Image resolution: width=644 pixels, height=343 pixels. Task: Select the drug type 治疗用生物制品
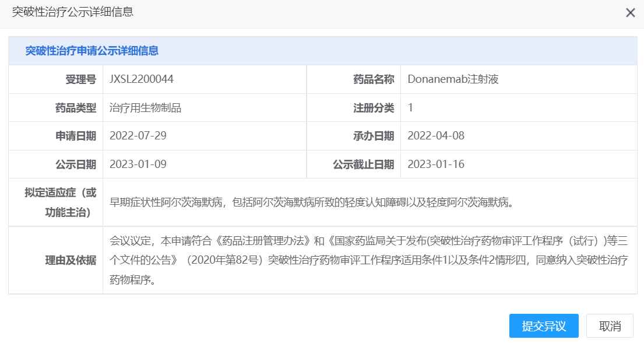click(x=146, y=107)
